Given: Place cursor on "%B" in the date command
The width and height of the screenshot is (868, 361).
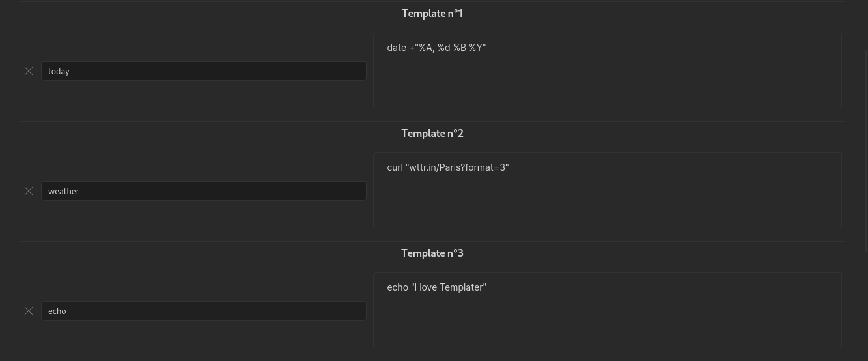Looking at the screenshot, I should pyautogui.click(x=460, y=48).
